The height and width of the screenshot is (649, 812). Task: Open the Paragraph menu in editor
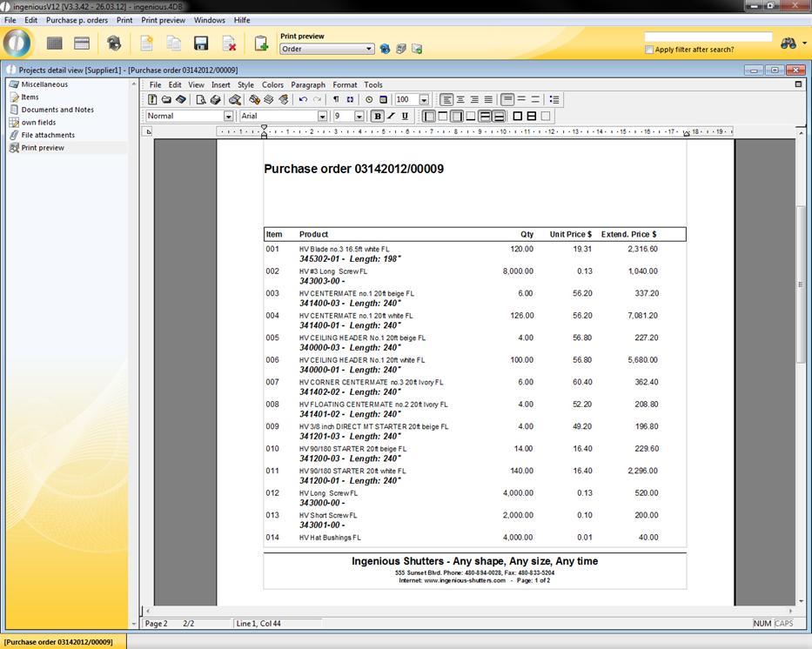[x=308, y=85]
